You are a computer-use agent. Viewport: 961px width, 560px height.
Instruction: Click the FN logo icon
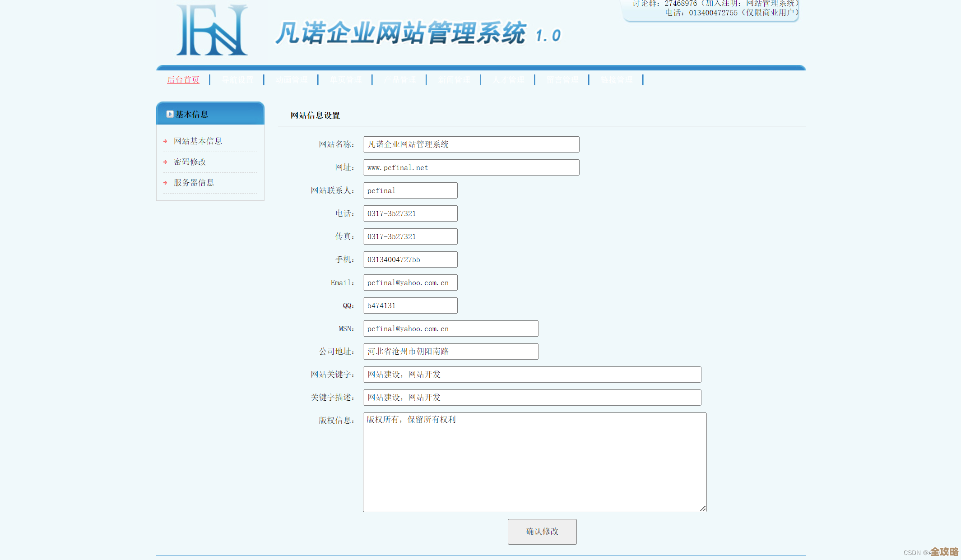212,30
